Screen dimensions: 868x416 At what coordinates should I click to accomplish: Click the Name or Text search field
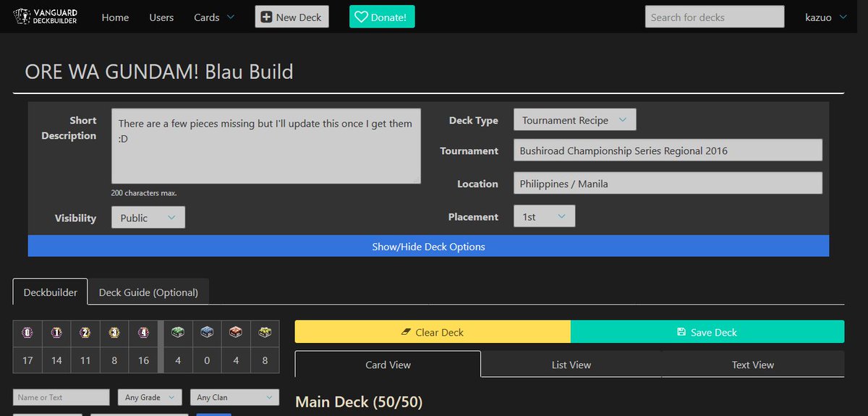tap(61, 397)
